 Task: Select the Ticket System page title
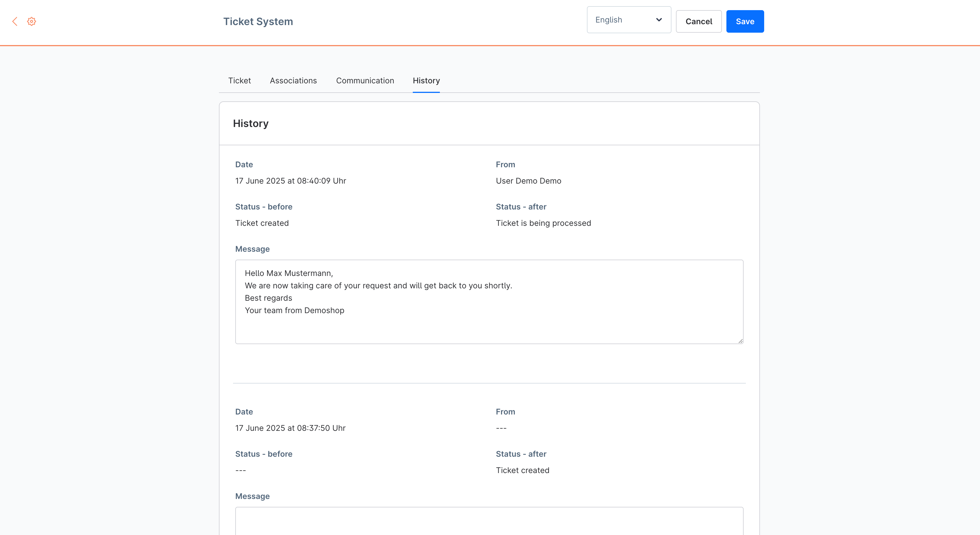pyautogui.click(x=258, y=21)
